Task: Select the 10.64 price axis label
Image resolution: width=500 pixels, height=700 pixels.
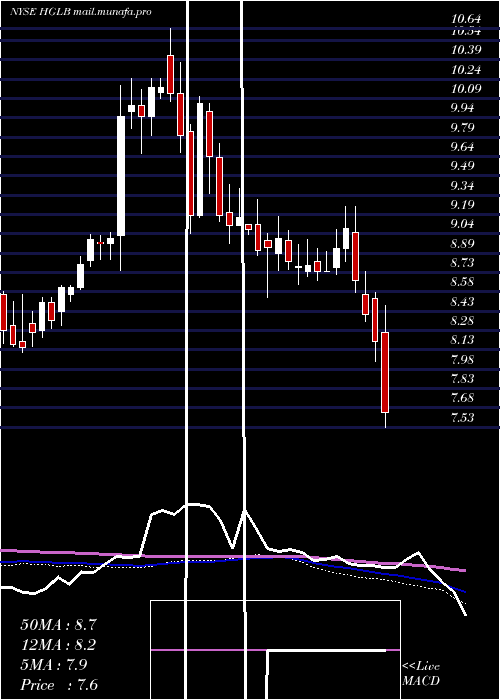Action: [466, 19]
